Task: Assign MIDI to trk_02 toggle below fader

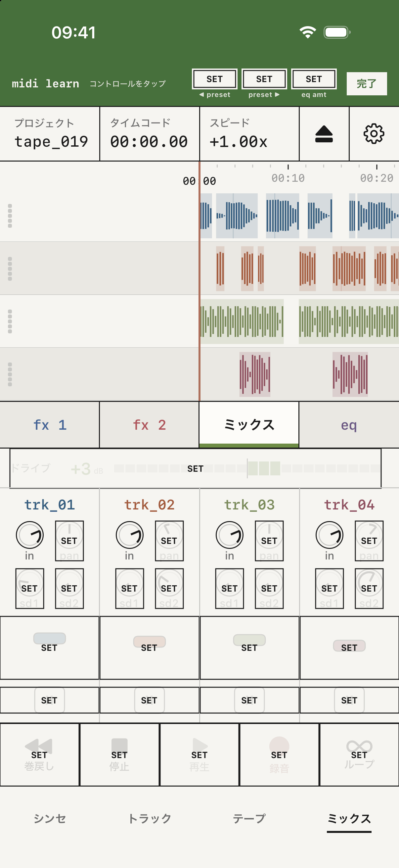Action: (x=150, y=700)
